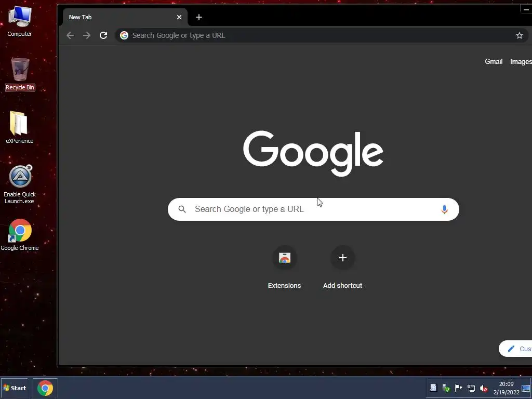Click the Chrome taskbar button
The image size is (532, 399).
point(45,388)
